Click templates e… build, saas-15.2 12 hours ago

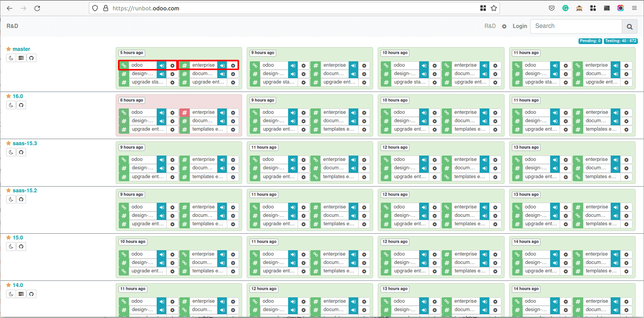coord(470,224)
